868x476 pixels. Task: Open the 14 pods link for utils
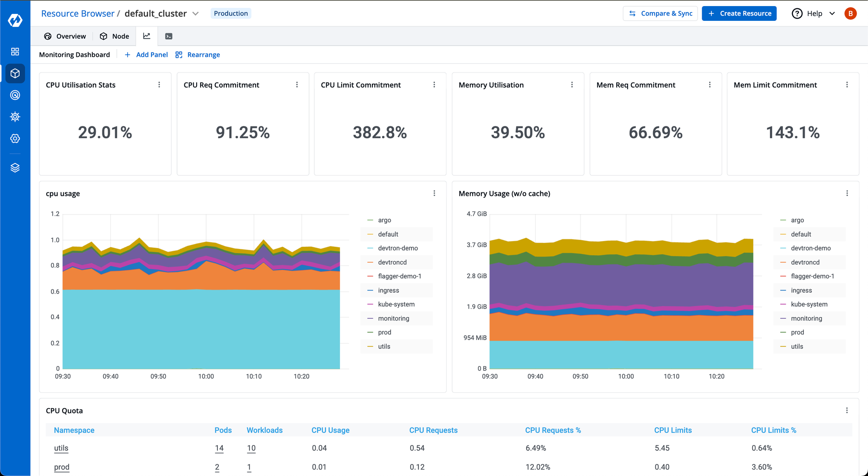point(219,448)
